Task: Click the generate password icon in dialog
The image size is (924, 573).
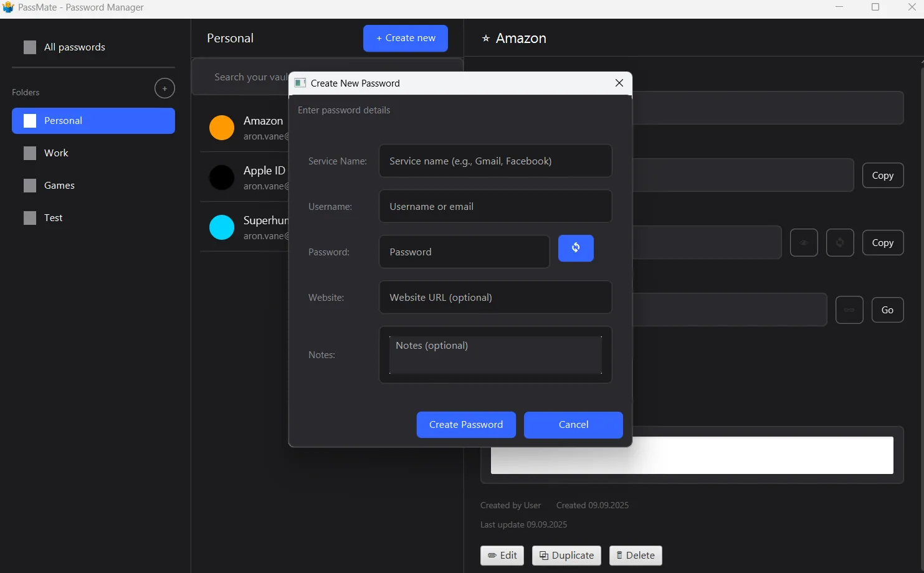Action: pos(576,248)
